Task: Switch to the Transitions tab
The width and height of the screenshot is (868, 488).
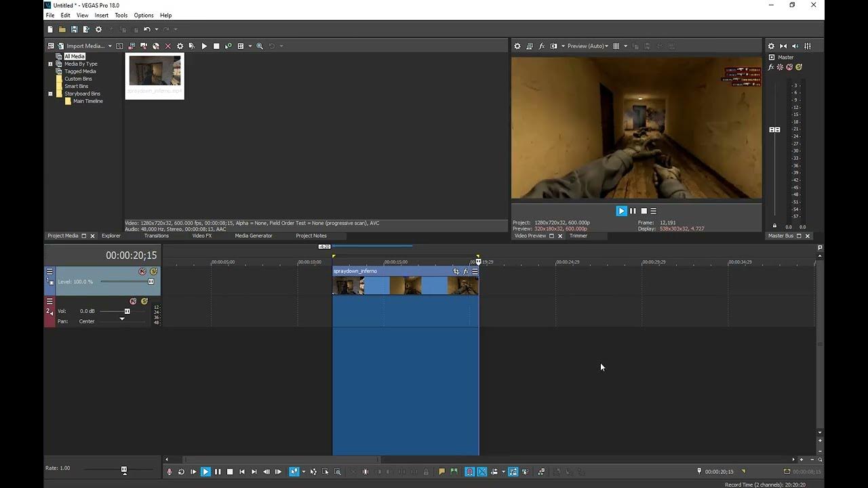Action: [156, 236]
